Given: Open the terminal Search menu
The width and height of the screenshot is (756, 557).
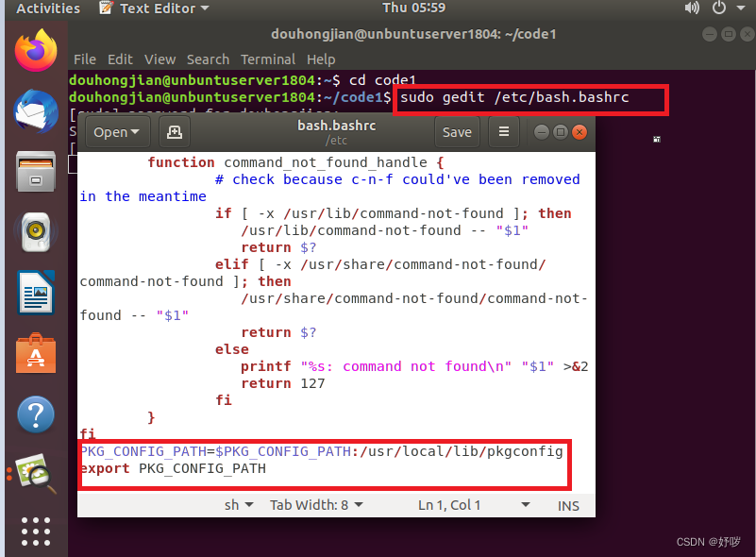Looking at the screenshot, I should [x=208, y=59].
